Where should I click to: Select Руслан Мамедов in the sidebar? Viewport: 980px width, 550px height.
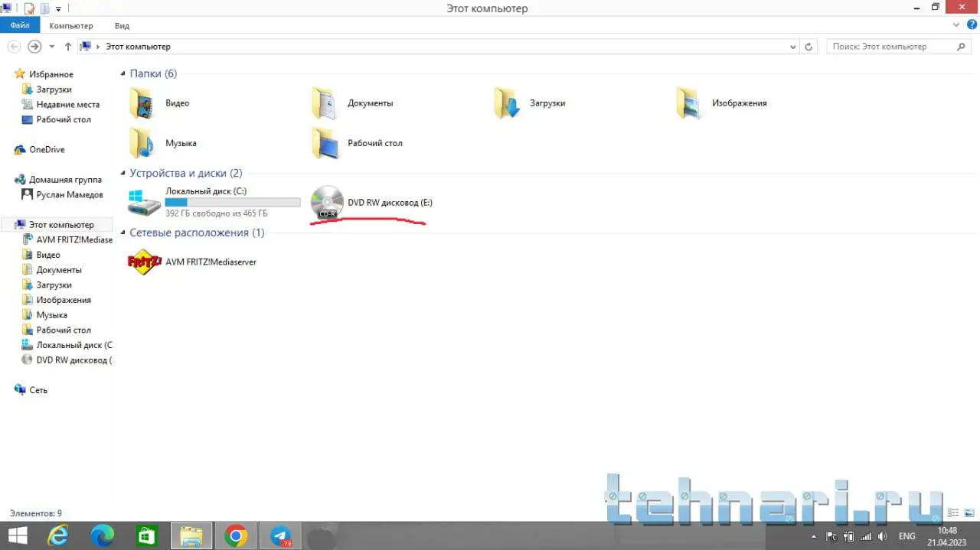pyautogui.click(x=62, y=195)
